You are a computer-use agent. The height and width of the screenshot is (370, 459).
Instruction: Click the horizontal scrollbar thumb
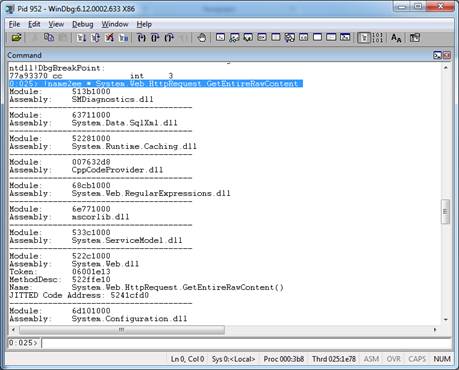pyautogui.click(x=122, y=330)
